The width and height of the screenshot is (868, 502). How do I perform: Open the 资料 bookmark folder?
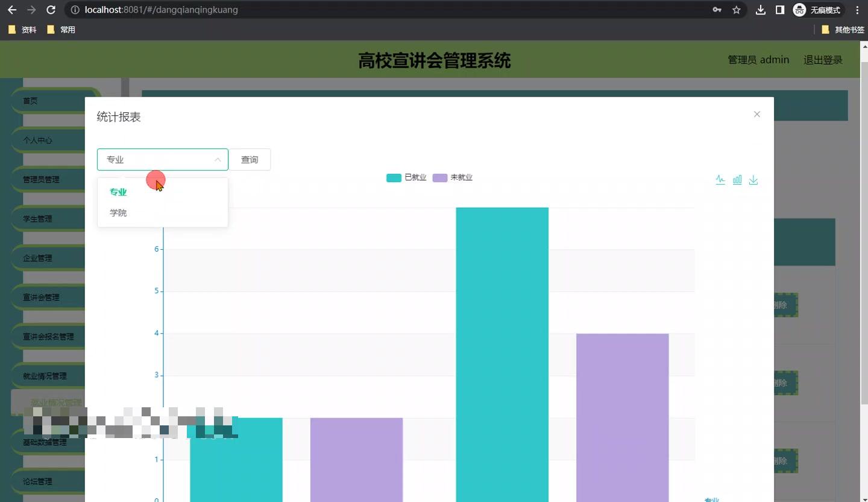click(22, 30)
